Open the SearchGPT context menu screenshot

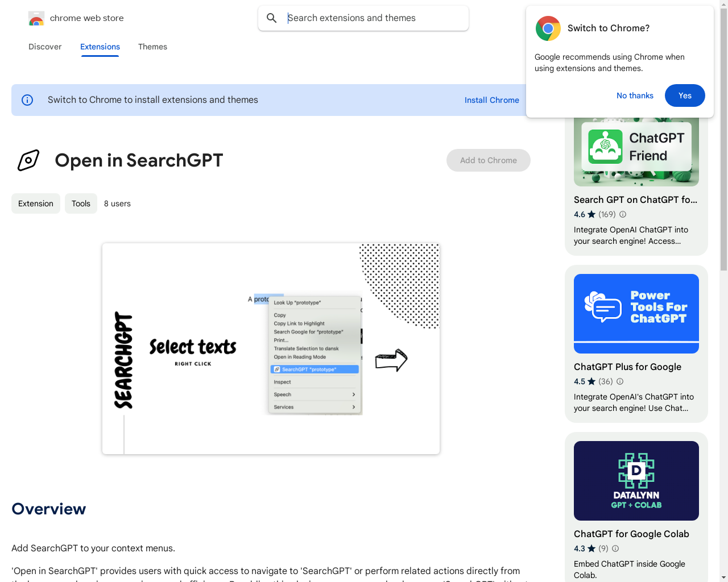271,349
